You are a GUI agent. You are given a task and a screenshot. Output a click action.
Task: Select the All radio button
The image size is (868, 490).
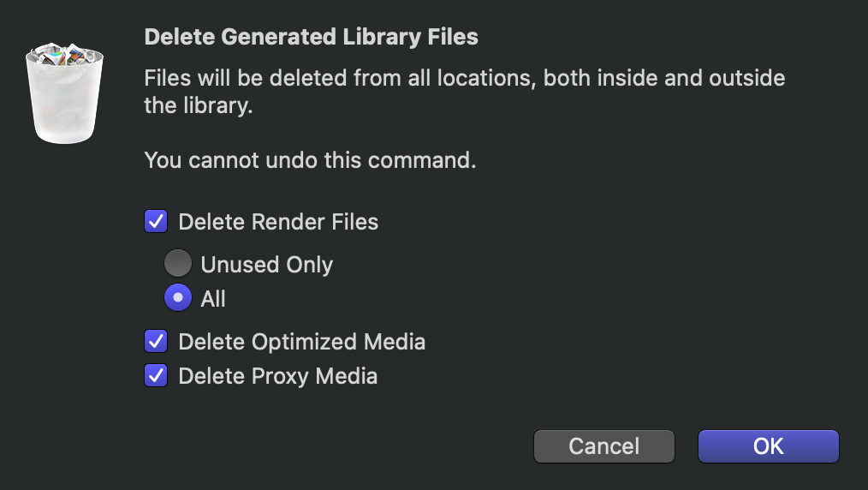(x=178, y=298)
